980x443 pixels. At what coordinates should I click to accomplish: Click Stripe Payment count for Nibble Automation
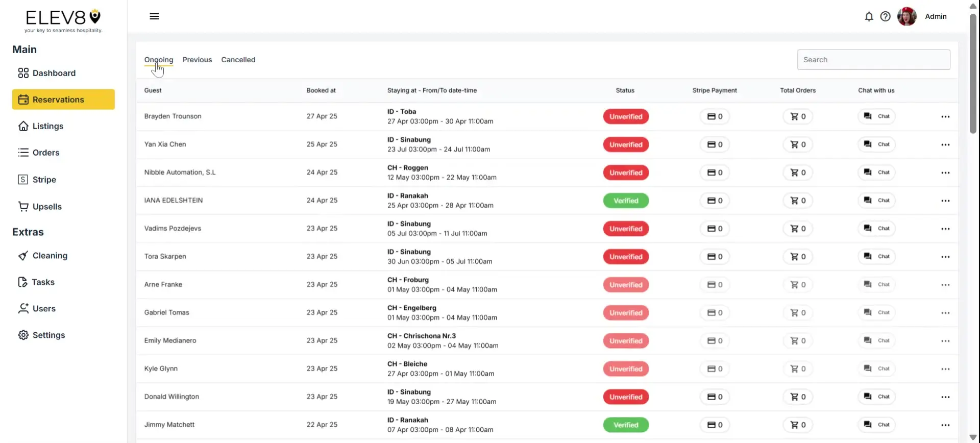coord(715,173)
